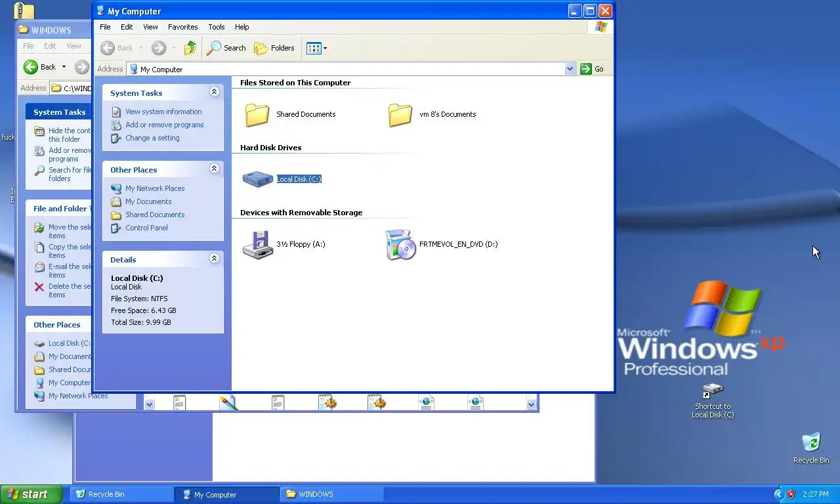
Task: Click View system information
Action: pyautogui.click(x=163, y=112)
